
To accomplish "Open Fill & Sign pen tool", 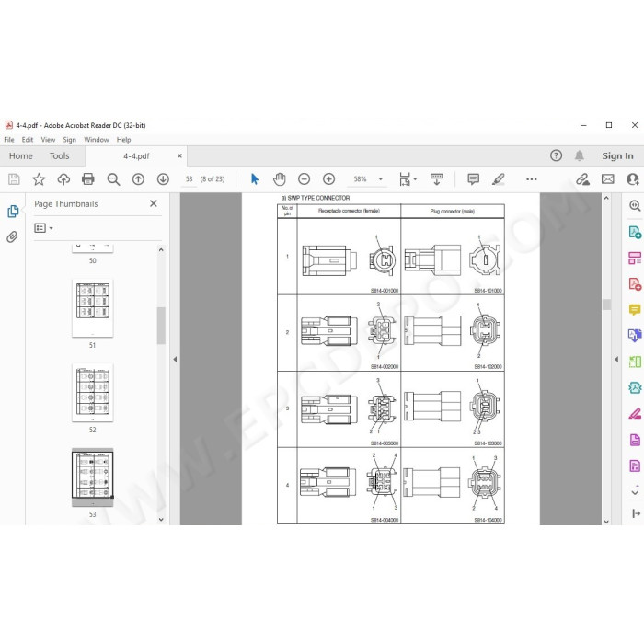I will tap(635, 414).
